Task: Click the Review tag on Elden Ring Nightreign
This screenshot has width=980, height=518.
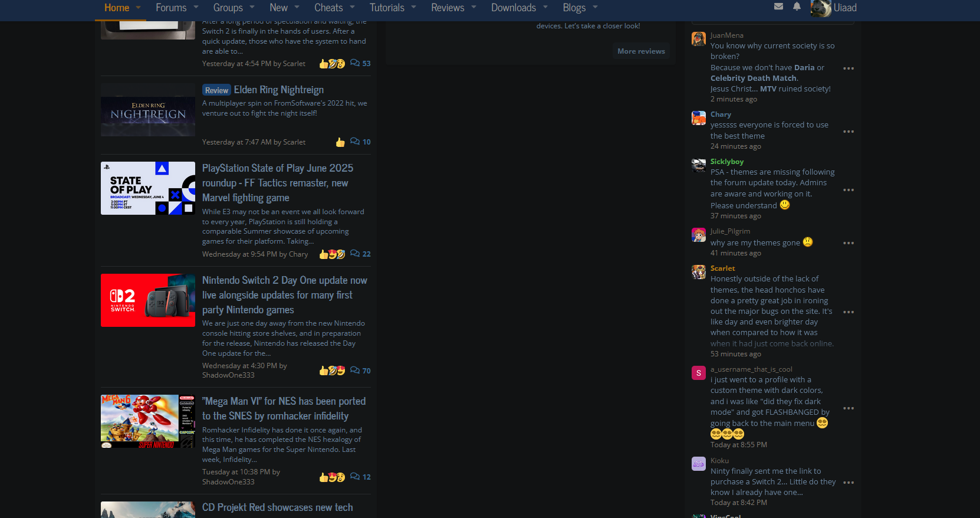Action: pos(216,90)
